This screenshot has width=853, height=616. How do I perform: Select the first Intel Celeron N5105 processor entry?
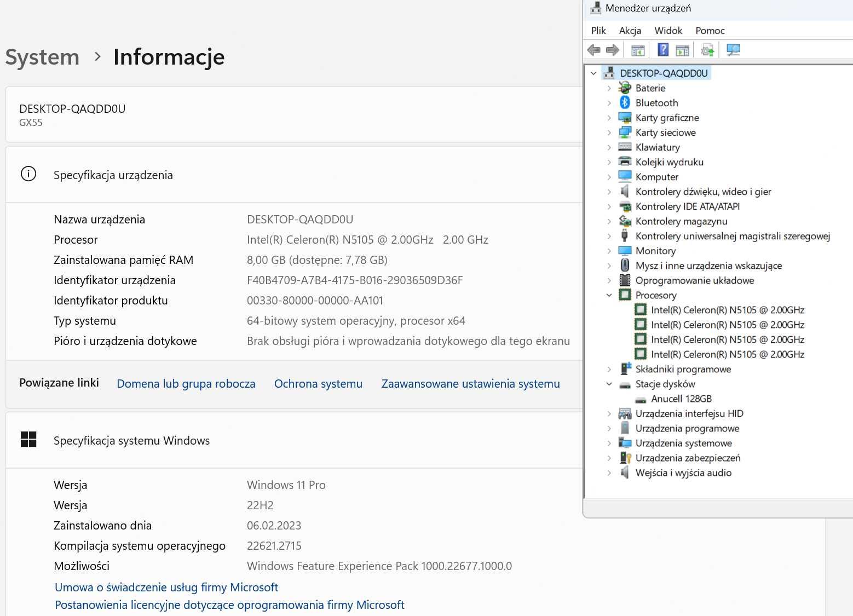[x=727, y=310]
